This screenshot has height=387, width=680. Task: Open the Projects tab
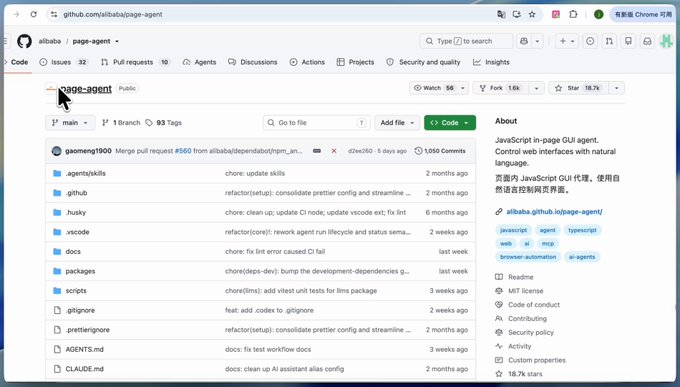(355, 62)
